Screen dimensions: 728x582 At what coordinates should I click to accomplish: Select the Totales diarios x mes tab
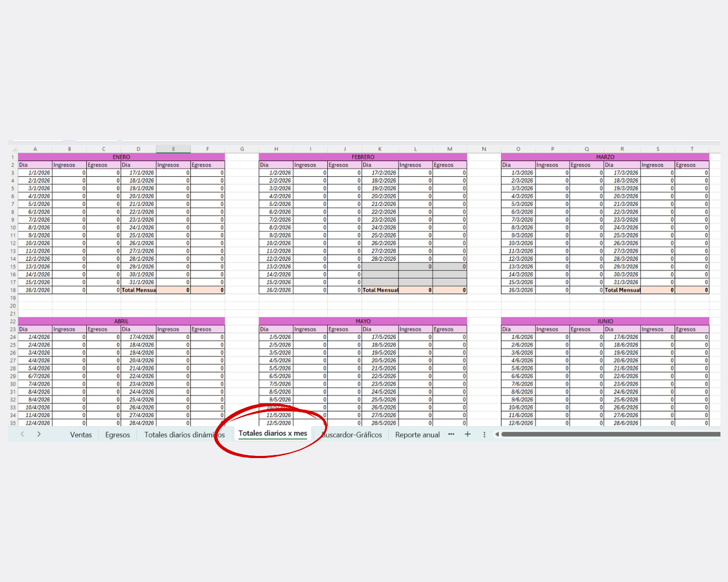tap(272, 433)
